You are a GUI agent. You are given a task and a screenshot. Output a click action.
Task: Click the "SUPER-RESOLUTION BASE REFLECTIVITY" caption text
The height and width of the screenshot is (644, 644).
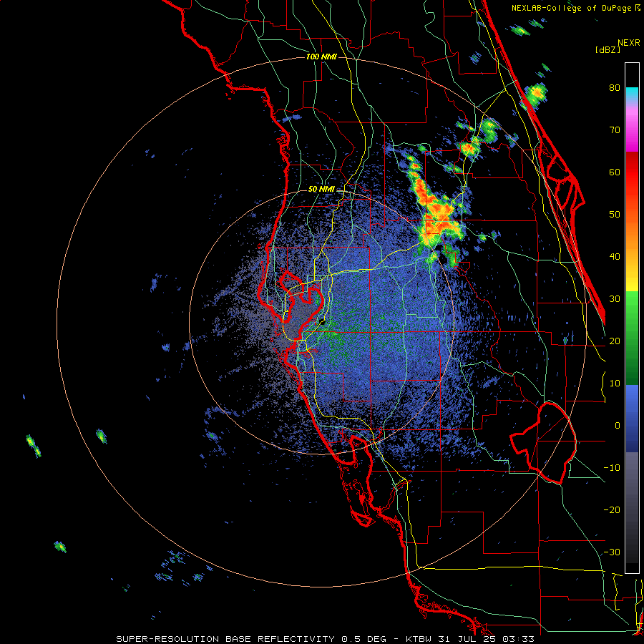(225, 639)
